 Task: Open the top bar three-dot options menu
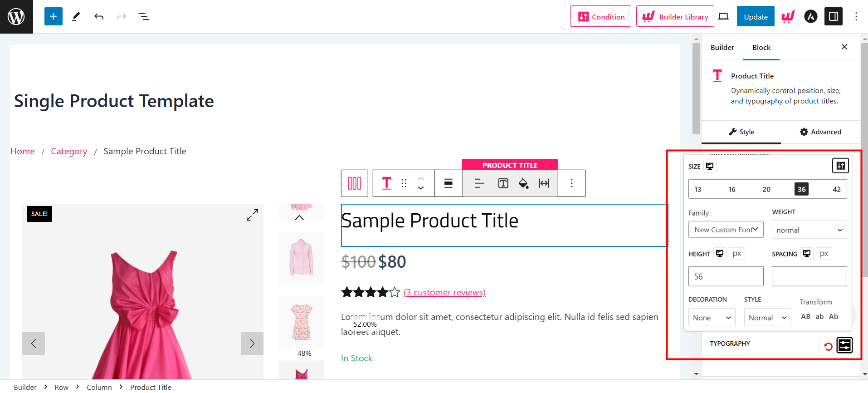tap(856, 17)
